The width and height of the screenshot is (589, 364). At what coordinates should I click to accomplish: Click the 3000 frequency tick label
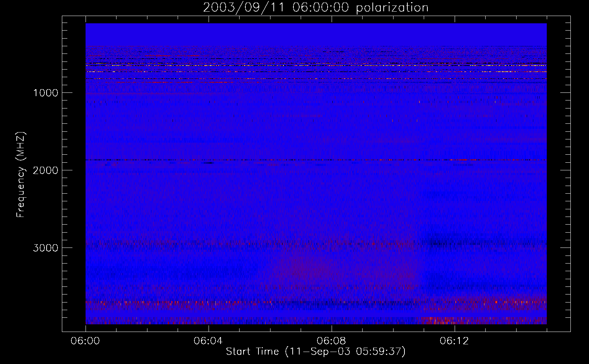click(46, 248)
